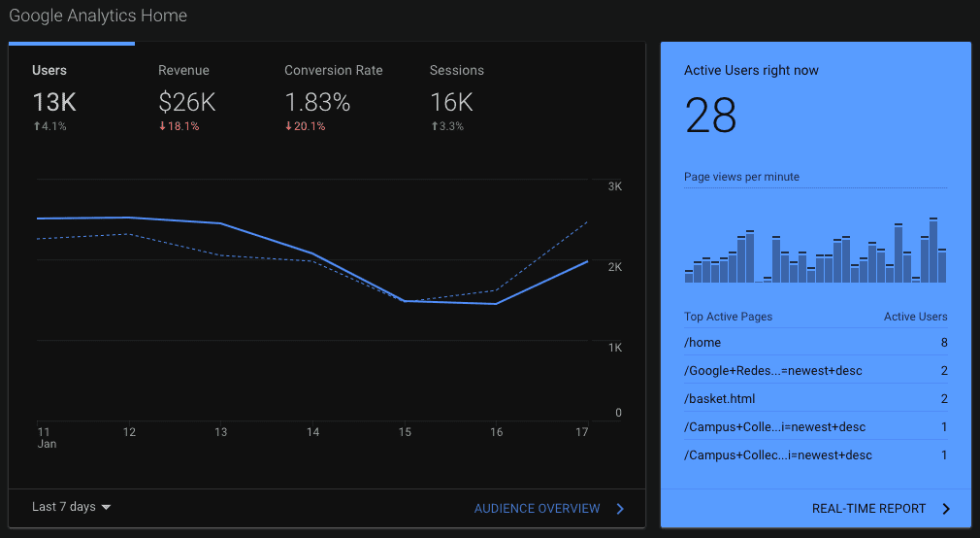
Task: Click the 13 date label on chart axis
Action: (x=220, y=432)
